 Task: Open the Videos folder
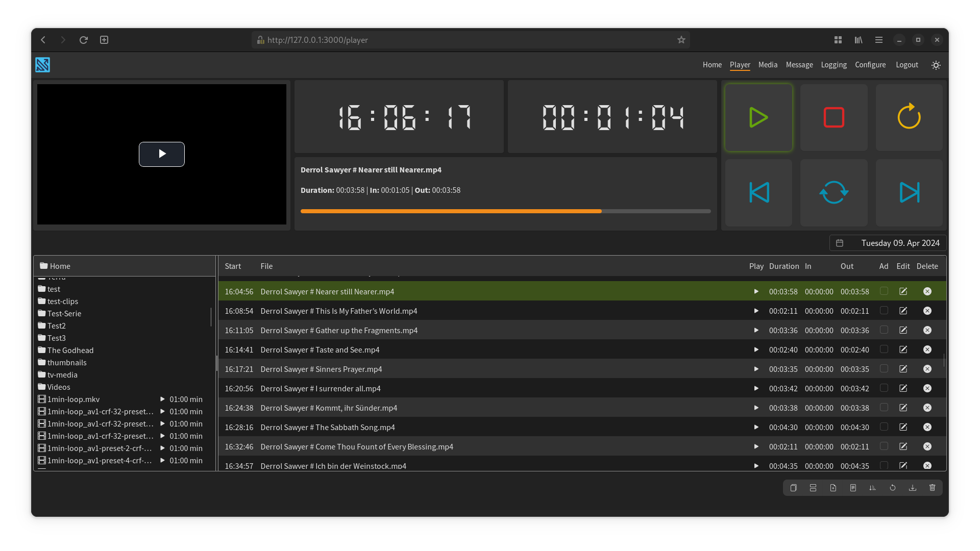coord(54,387)
